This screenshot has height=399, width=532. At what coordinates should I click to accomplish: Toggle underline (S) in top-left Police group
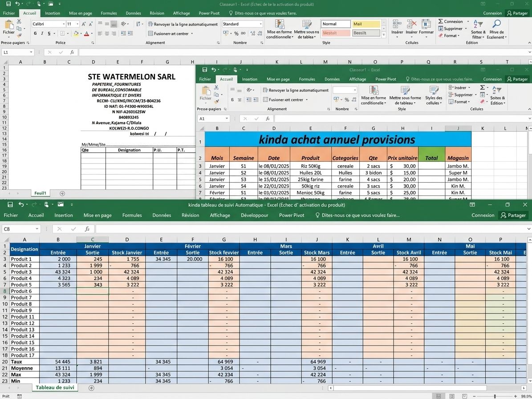tap(49, 33)
